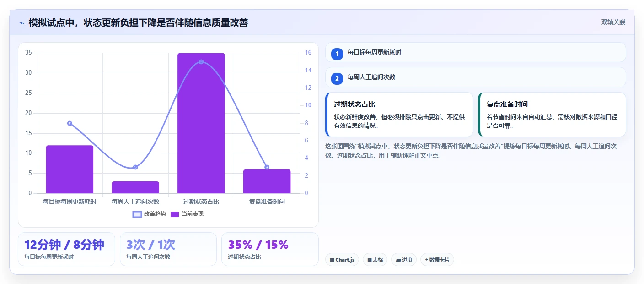
Task: Click the 进度 tag chip
Action: 404,260
